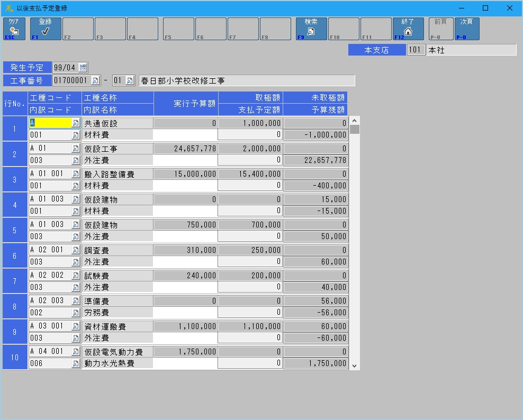Open lookup for row 1 工種コード A
This screenshot has width=523, height=420.
tap(75, 123)
